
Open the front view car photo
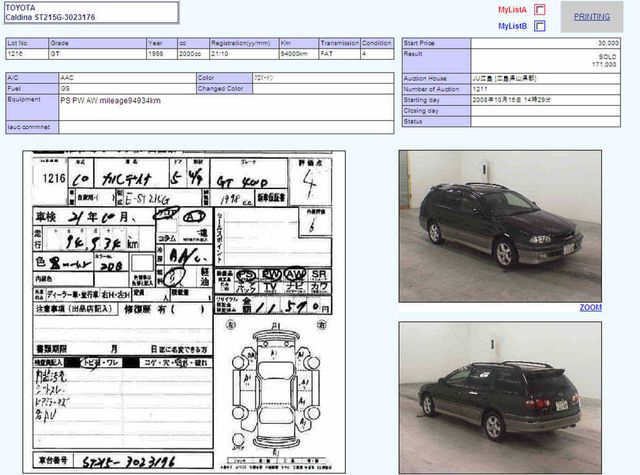tap(500, 226)
